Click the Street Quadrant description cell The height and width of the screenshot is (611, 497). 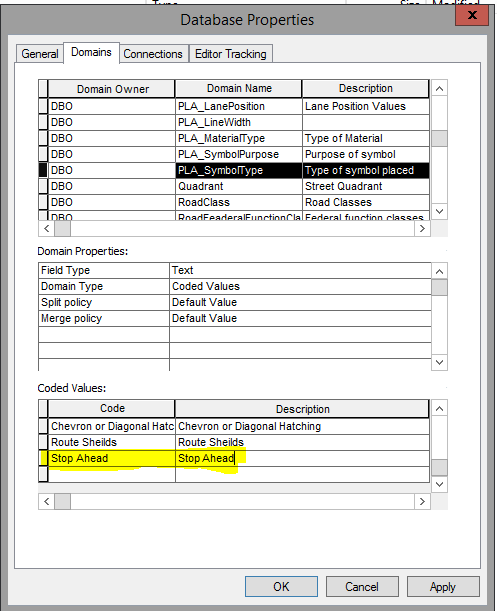366,186
